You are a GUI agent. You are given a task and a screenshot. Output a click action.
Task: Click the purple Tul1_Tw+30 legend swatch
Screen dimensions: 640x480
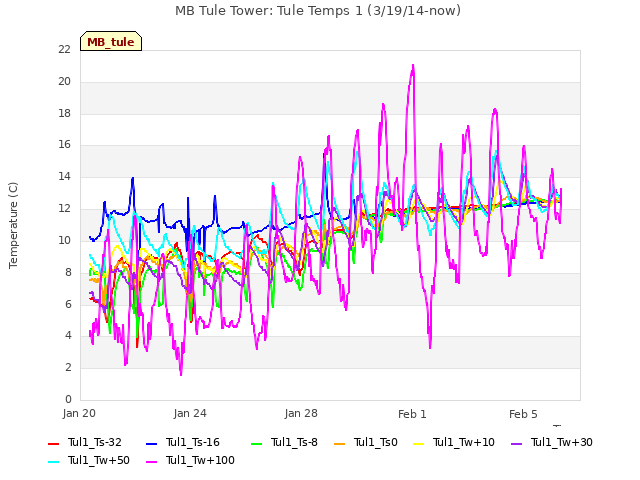pyautogui.click(x=516, y=443)
